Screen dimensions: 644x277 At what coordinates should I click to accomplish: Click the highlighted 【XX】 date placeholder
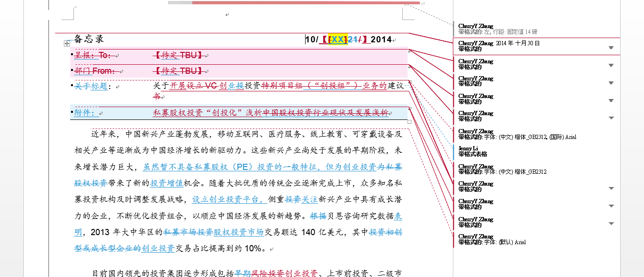coord(338,40)
